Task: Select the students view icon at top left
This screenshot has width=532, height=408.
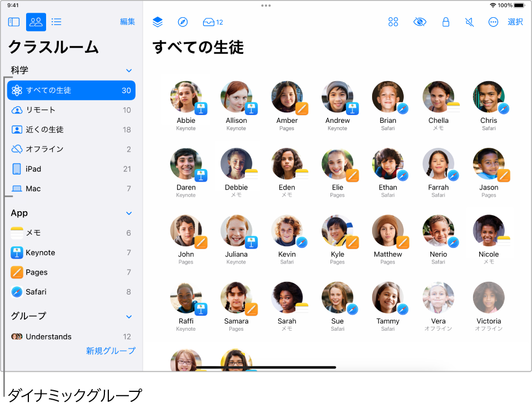Action: tap(36, 22)
